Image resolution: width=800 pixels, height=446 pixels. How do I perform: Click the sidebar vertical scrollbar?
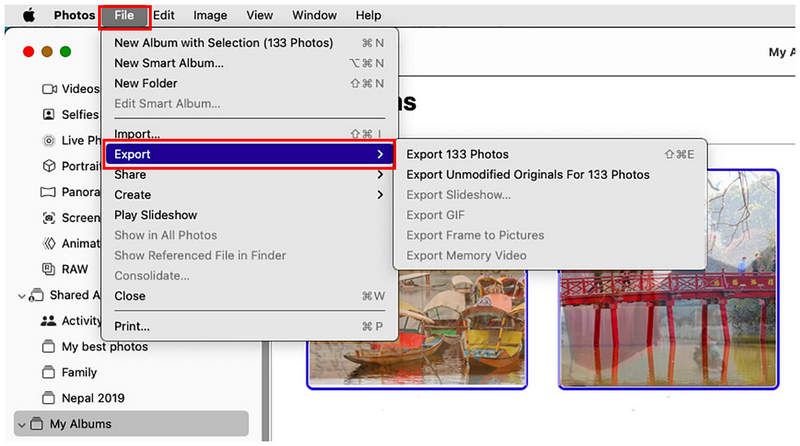(x=266, y=391)
